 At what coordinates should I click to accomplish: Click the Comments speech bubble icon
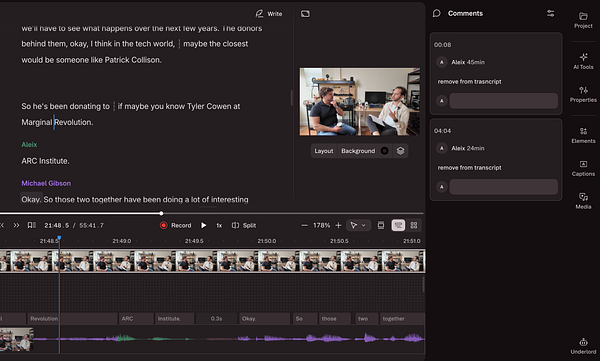pos(436,13)
